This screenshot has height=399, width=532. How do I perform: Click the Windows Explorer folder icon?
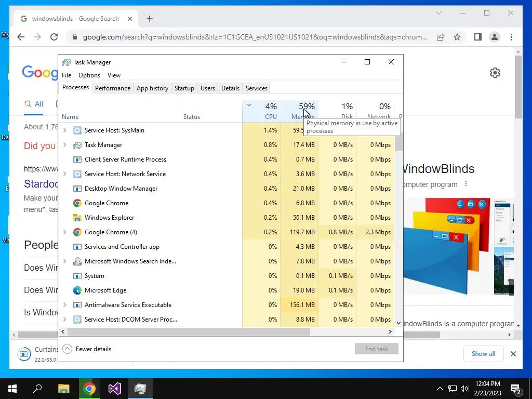tap(77, 218)
